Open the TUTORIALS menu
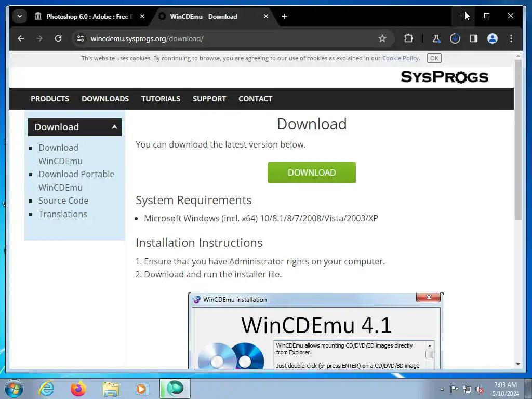 (x=161, y=99)
